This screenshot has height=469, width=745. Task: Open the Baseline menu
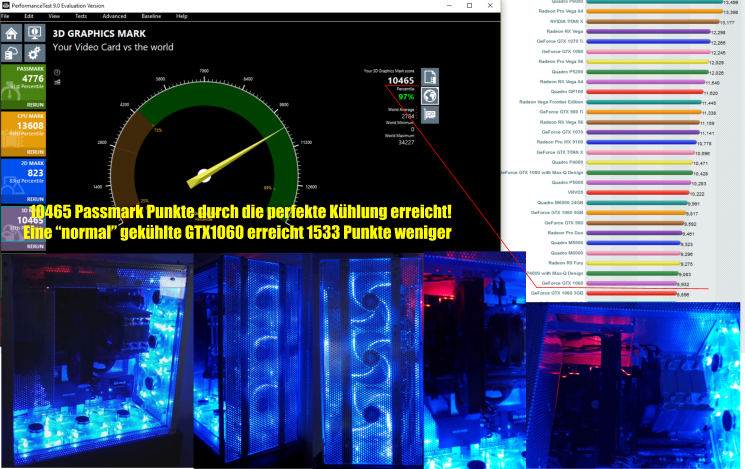tap(151, 16)
